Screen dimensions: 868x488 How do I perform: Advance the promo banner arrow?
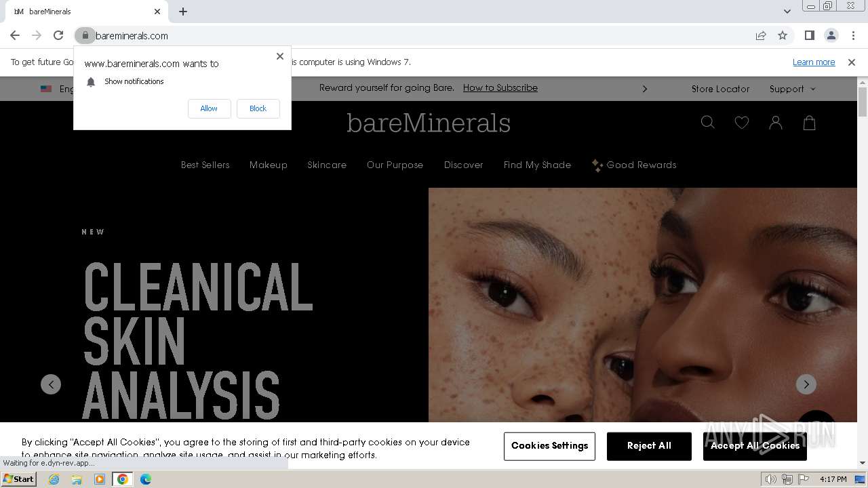coord(645,89)
